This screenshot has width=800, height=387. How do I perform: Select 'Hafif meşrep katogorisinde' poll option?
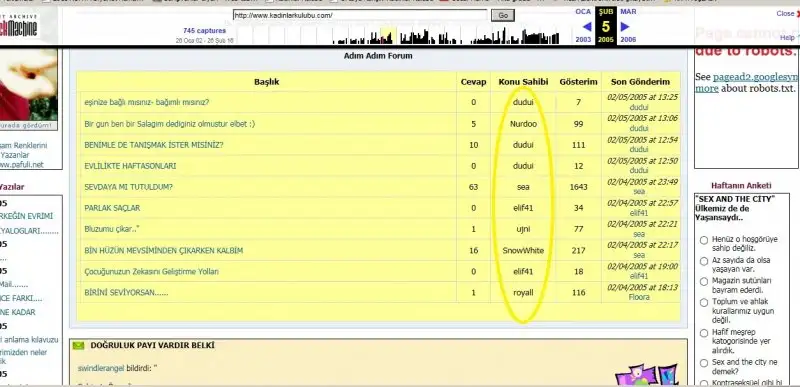(704, 333)
